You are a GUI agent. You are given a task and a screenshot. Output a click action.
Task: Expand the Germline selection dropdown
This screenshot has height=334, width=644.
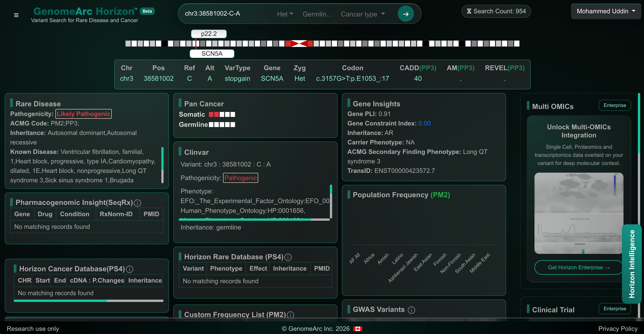click(x=317, y=14)
